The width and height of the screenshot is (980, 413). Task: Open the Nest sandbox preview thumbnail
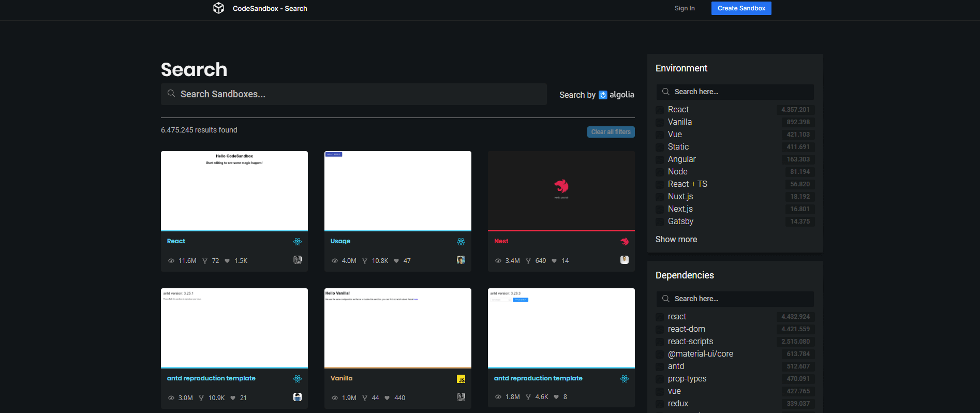tap(561, 190)
